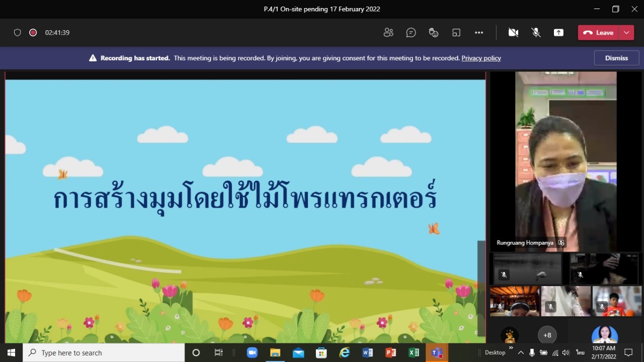
Task: Unmute the microphone in meeting toolbar
Action: pos(536,33)
